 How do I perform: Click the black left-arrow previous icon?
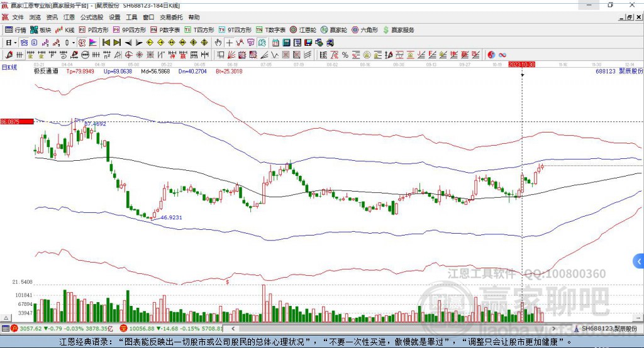128,43
